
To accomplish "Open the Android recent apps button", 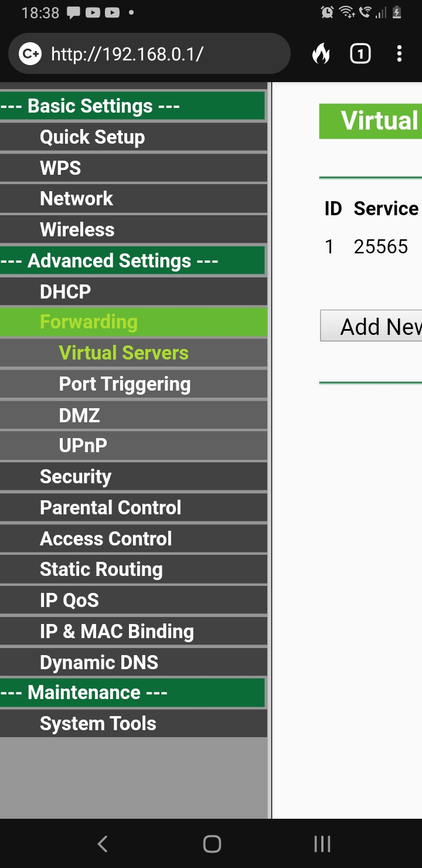I will (322, 844).
